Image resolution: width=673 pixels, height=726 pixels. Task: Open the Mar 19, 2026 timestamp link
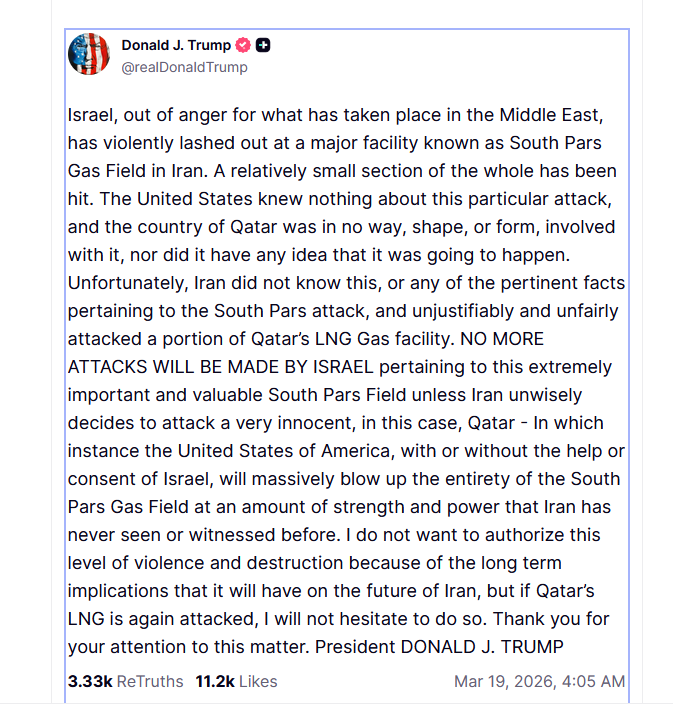pyautogui.click(x=539, y=682)
